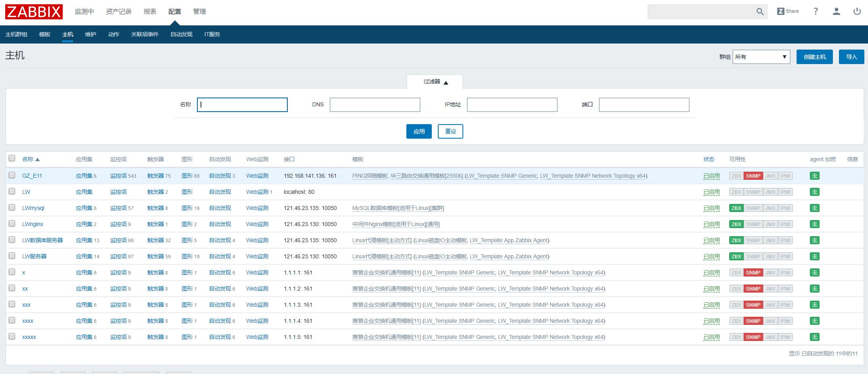Open the 监测中 top menu
The image size is (868, 374).
pos(84,12)
